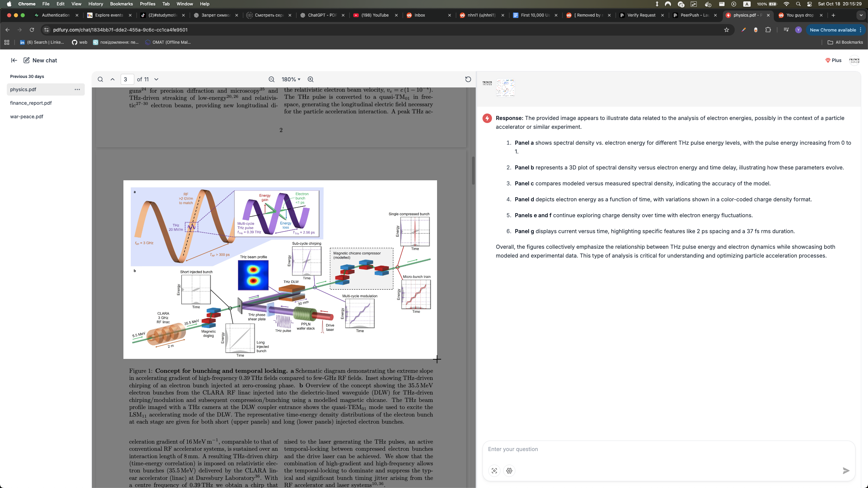Bookmark the page with the star icon
The width and height of the screenshot is (868, 488).
(x=727, y=30)
